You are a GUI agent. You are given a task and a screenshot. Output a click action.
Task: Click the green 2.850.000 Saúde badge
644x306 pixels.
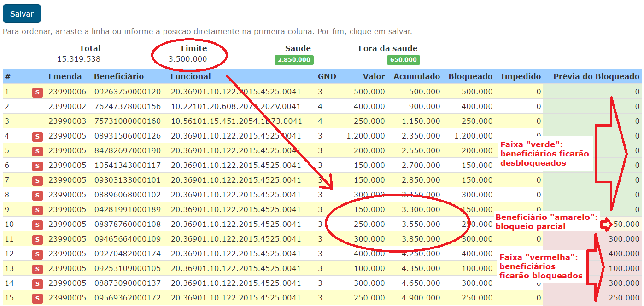[294, 60]
